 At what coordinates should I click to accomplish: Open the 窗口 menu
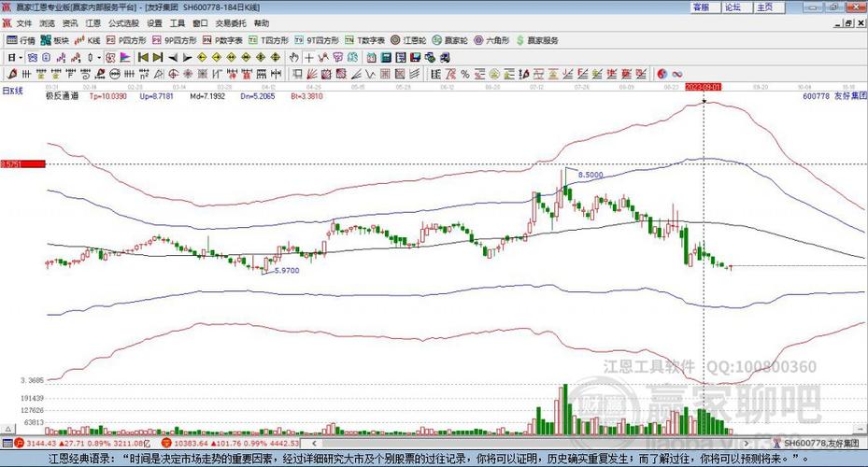coord(200,23)
